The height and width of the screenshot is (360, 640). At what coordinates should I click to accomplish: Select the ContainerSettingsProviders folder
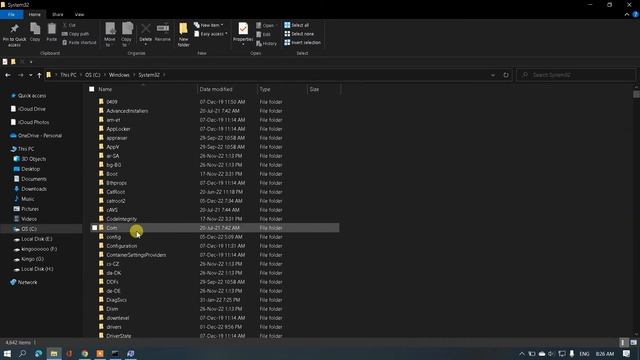click(x=136, y=255)
